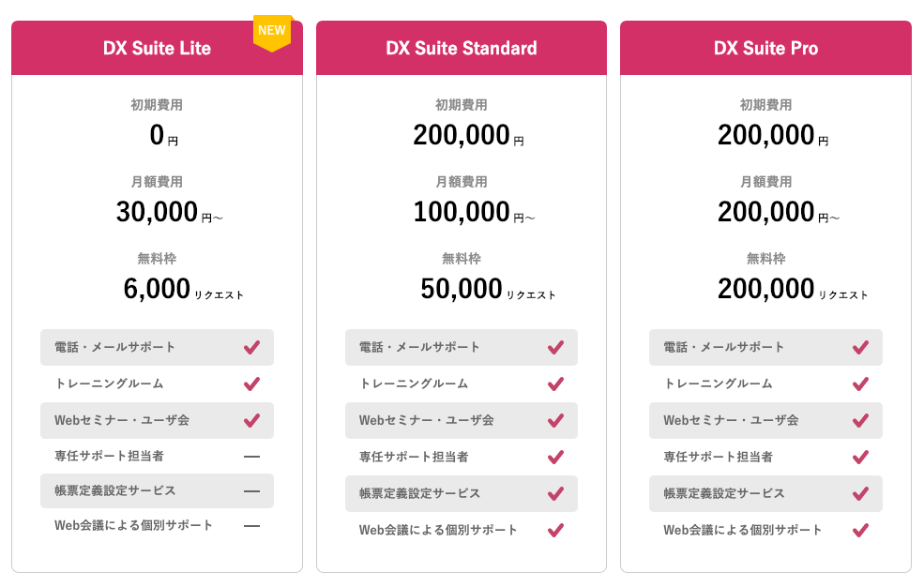Select the DX Suite Standard header
924x587 pixels.
tap(462, 48)
